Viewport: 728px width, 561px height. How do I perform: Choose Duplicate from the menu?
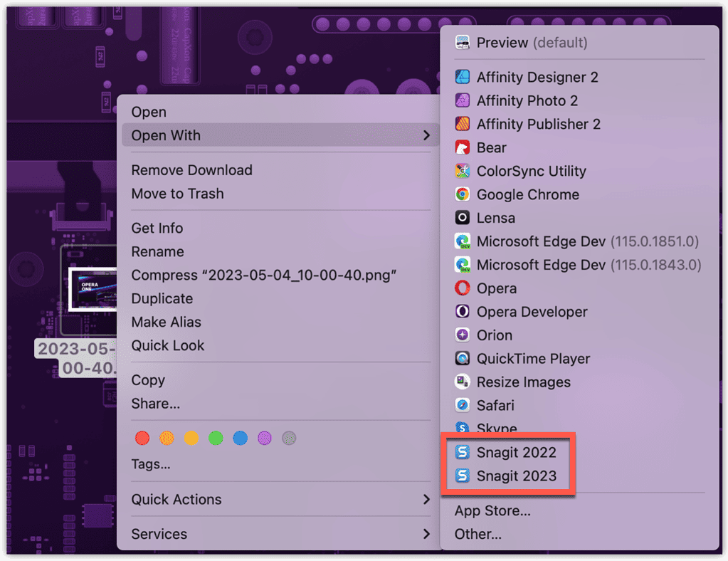click(x=162, y=298)
